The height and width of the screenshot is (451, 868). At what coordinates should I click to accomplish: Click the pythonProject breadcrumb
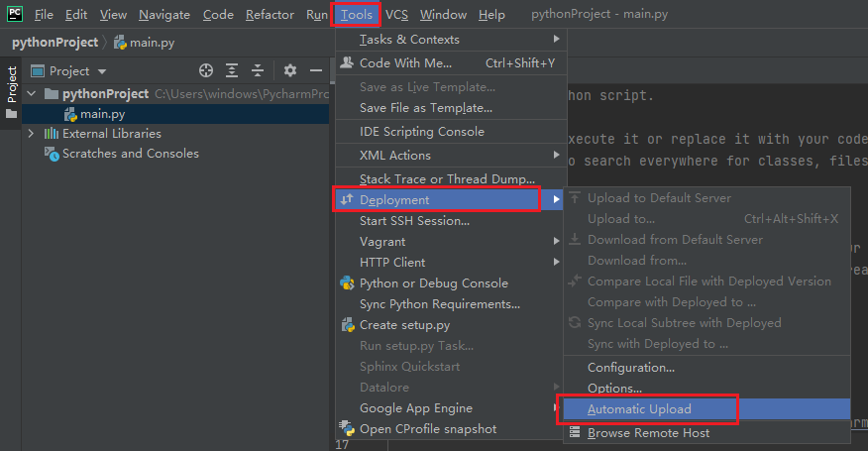point(54,43)
